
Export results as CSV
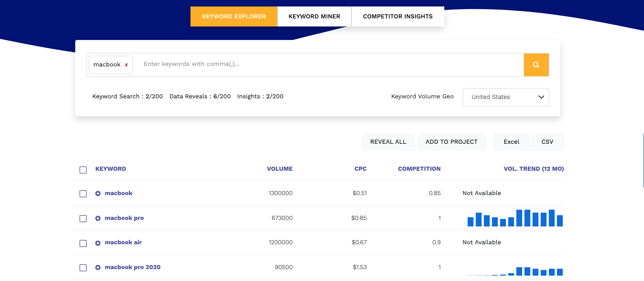click(x=547, y=142)
